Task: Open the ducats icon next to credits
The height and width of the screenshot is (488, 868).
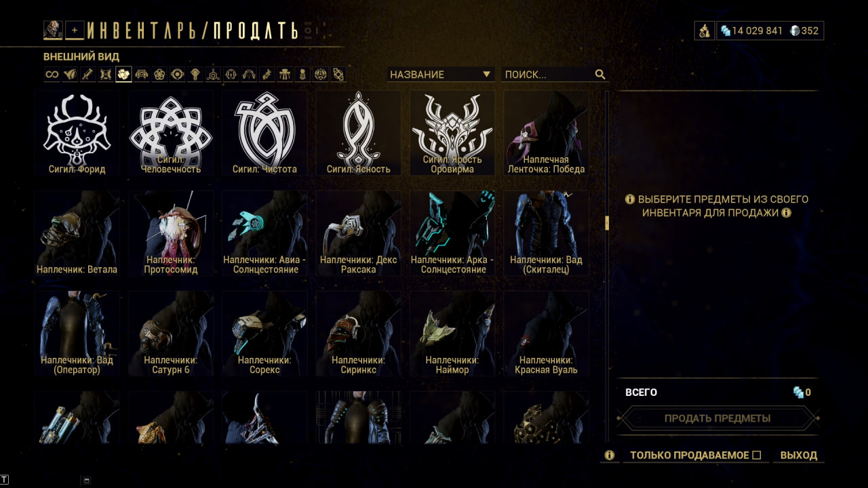Action: pyautogui.click(x=705, y=30)
